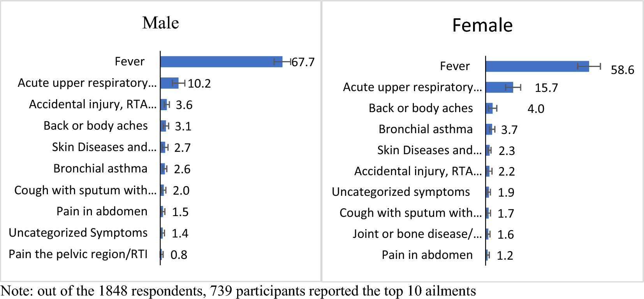Select the 0.8 value label

point(179,255)
